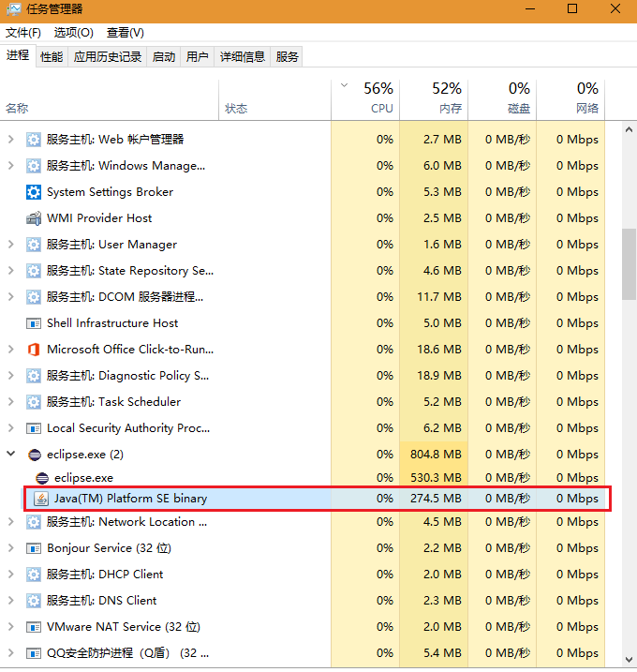
Task: Expand the Task Scheduler service host row
Action: [x=10, y=401]
